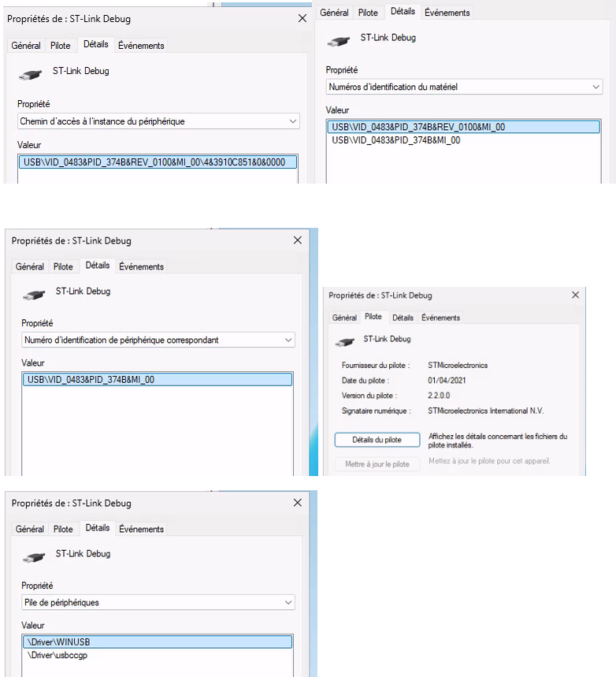This screenshot has width=616, height=677.
Task: Select \Driver\WINUSB stack entry
Action: [x=158, y=642]
